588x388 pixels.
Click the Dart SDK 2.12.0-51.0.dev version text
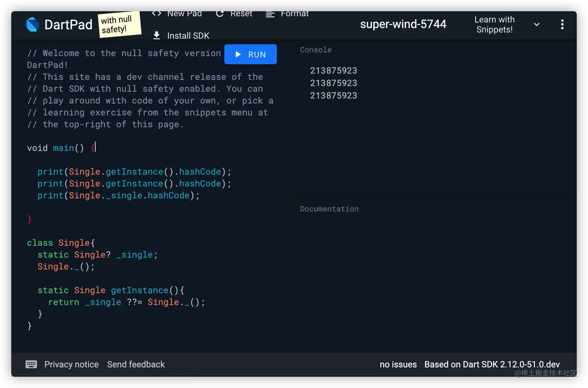(x=492, y=364)
